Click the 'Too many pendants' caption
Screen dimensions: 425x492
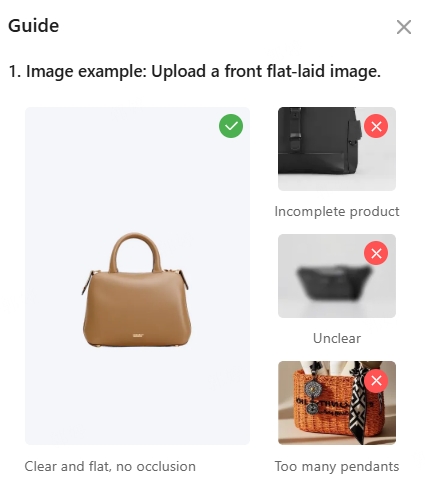(x=337, y=466)
